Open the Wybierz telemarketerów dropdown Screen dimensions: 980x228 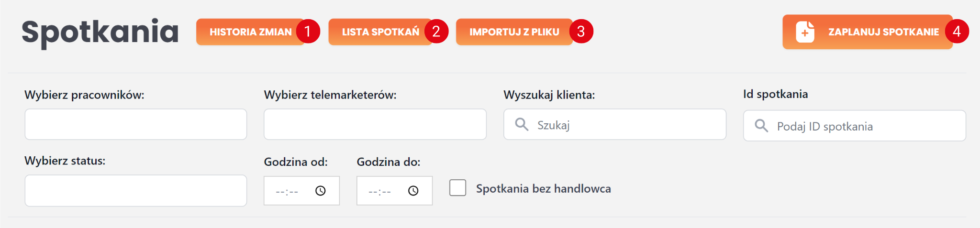(375, 124)
